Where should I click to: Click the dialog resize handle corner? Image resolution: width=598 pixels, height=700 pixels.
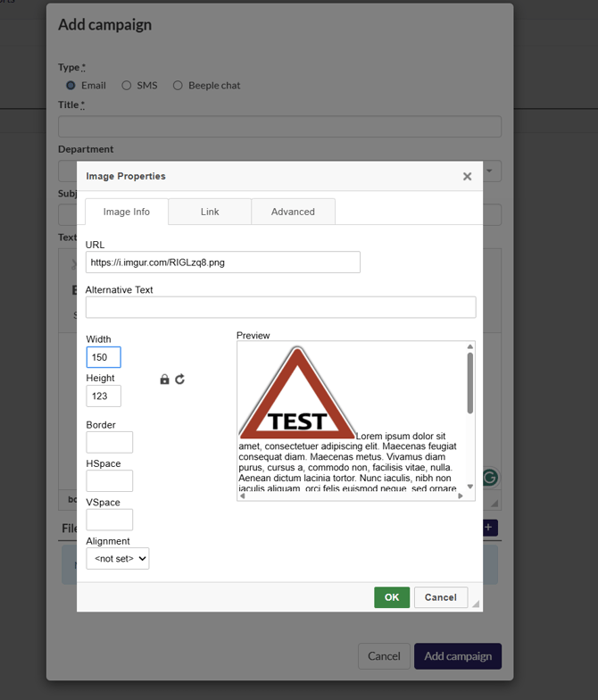tap(475, 604)
